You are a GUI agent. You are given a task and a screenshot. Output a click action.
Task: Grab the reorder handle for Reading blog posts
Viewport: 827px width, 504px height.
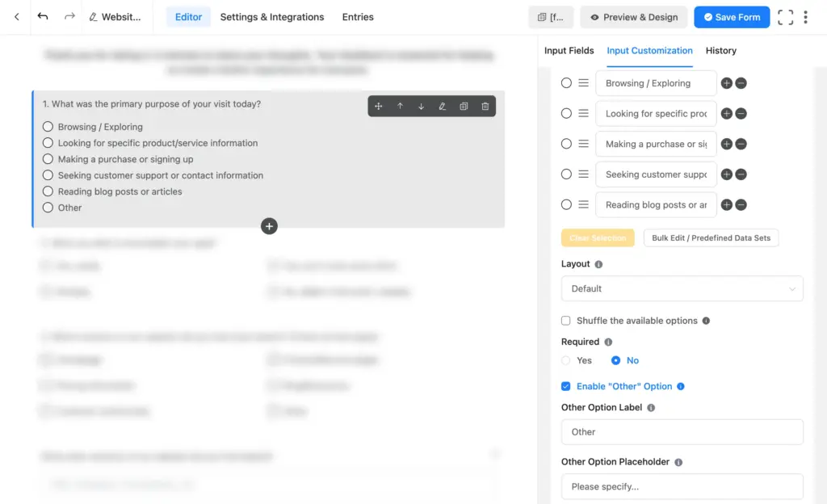tap(583, 204)
